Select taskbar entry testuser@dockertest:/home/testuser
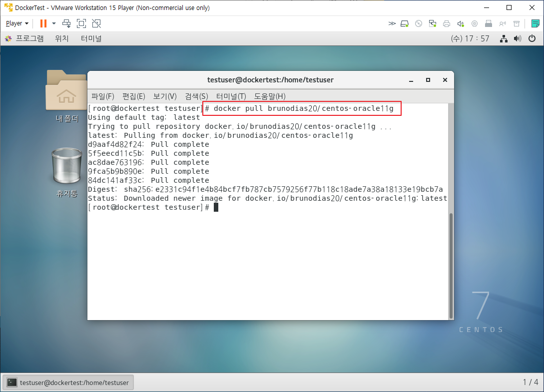Screen dimensions: 544x392 (68, 383)
